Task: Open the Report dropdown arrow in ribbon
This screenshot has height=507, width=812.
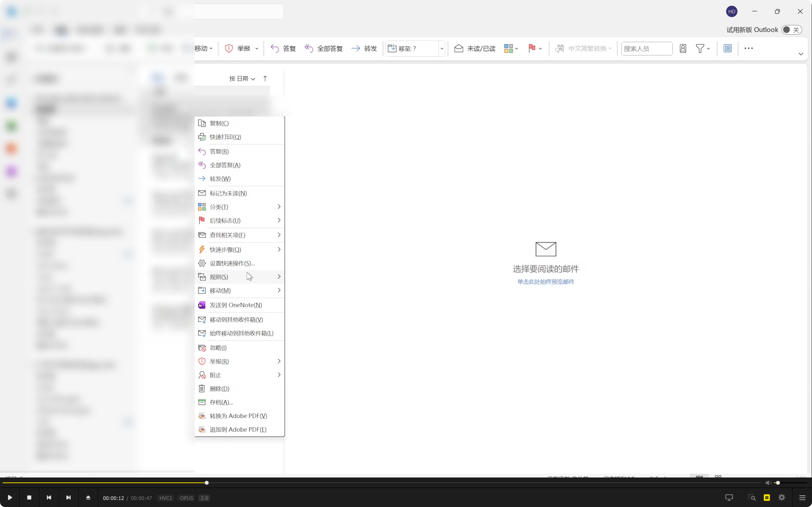Action: [257, 48]
